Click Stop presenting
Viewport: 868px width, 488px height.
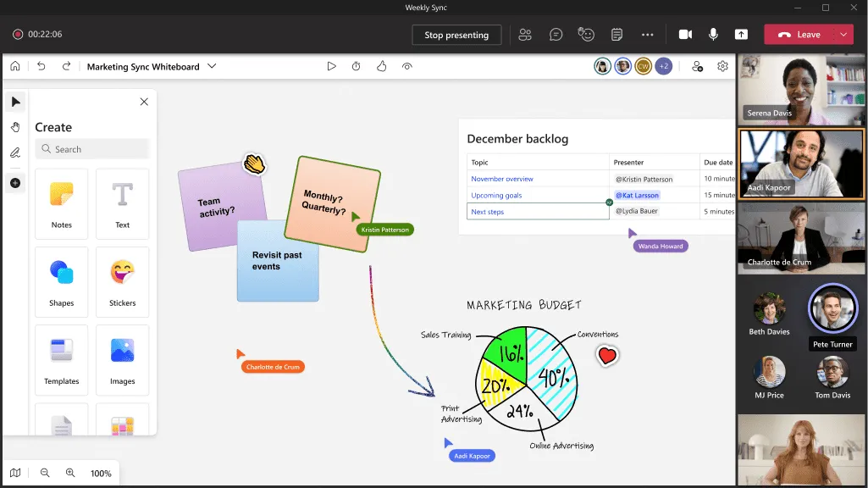(x=456, y=35)
